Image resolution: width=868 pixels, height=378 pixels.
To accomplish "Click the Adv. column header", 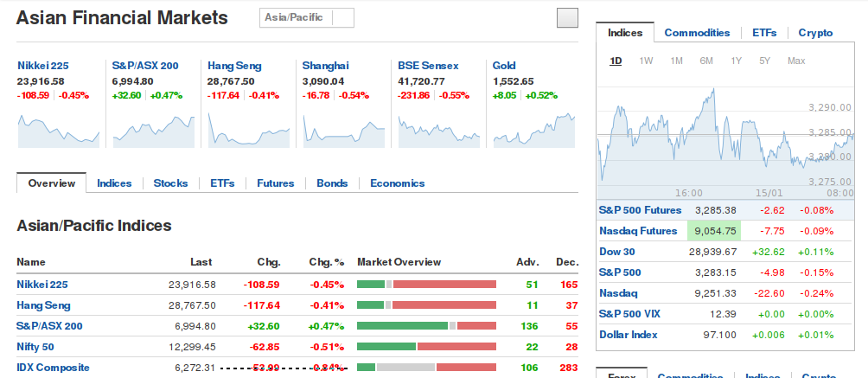I will (527, 262).
